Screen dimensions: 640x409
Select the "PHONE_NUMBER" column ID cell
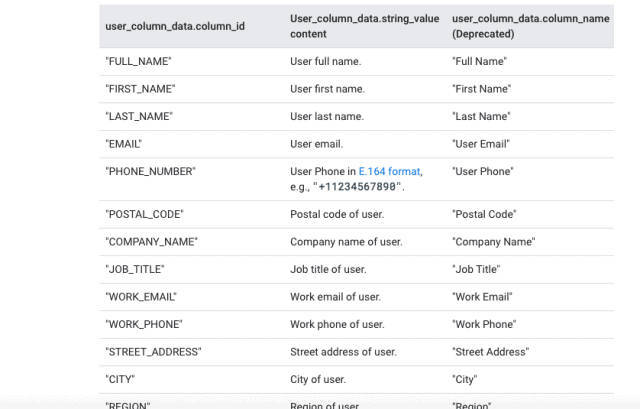click(150, 172)
